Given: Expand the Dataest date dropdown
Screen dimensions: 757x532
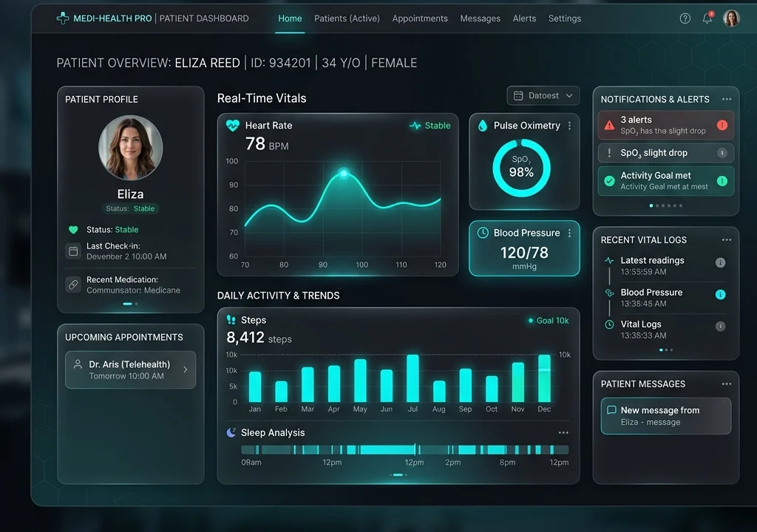Looking at the screenshot, I should point(543,95).
